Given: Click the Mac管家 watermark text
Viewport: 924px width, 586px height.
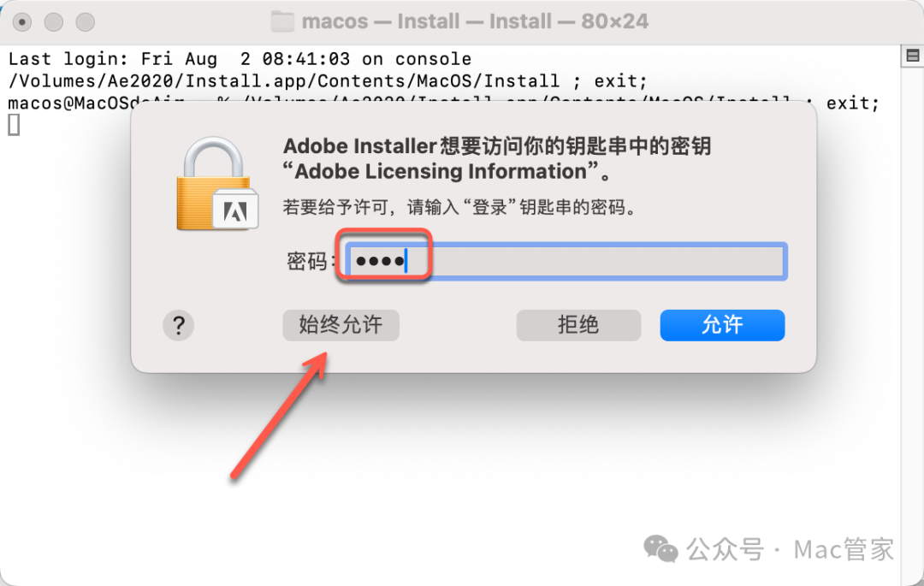Looking at the screenshot, I should (844, 549).
